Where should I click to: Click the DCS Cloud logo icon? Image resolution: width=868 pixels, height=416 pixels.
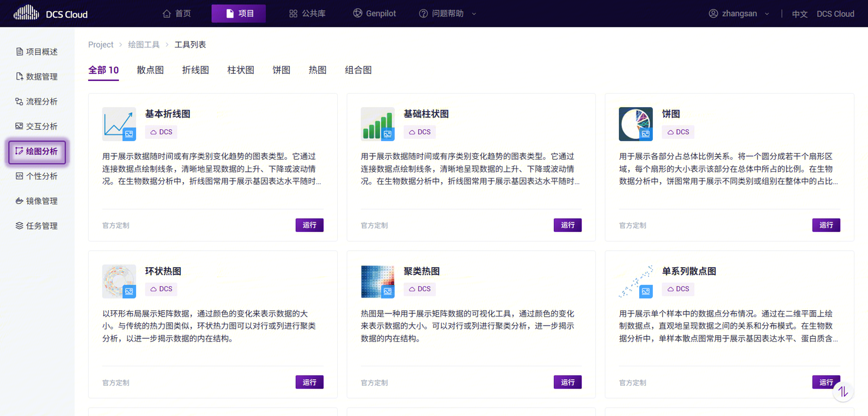26,13
